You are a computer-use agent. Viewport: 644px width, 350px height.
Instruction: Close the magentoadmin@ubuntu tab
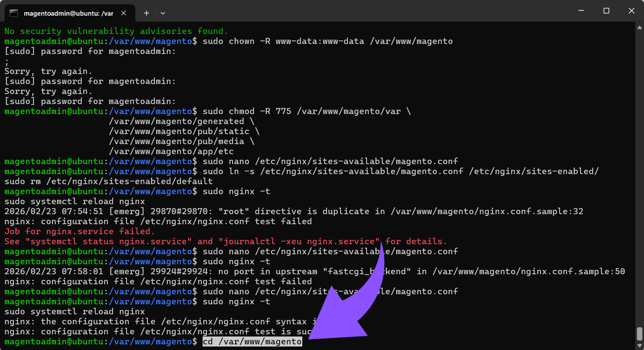(x=123, y=13)
